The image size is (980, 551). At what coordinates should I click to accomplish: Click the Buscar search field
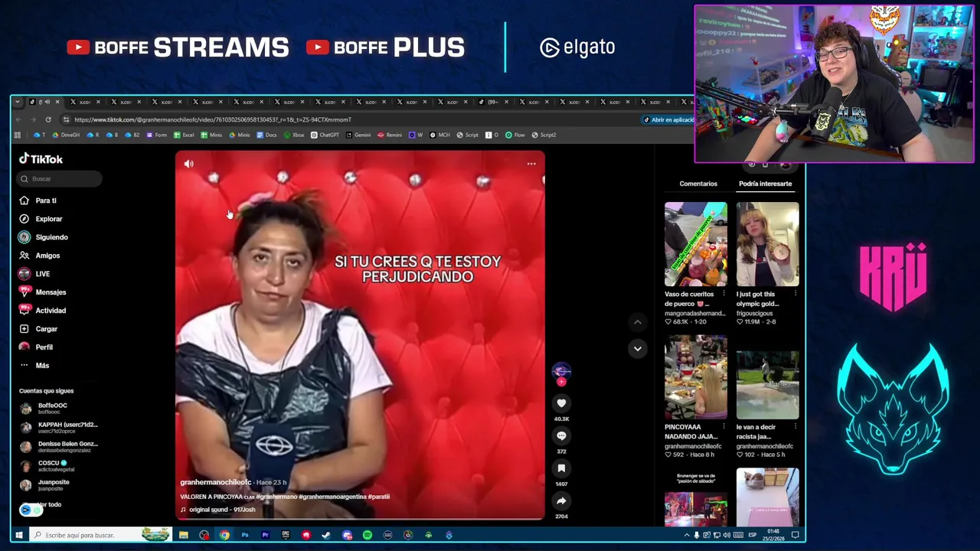60,178
